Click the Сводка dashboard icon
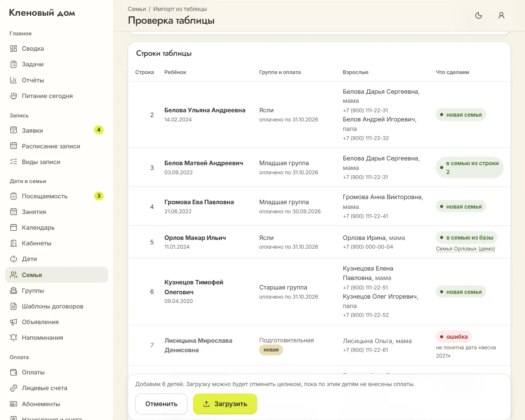Image resolution: width=525 pixels, height=420 pixels. pos(13,48)
